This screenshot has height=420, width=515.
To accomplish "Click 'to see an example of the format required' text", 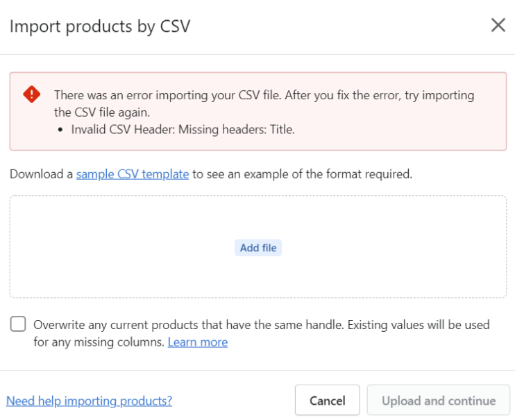I will (302, 174).
